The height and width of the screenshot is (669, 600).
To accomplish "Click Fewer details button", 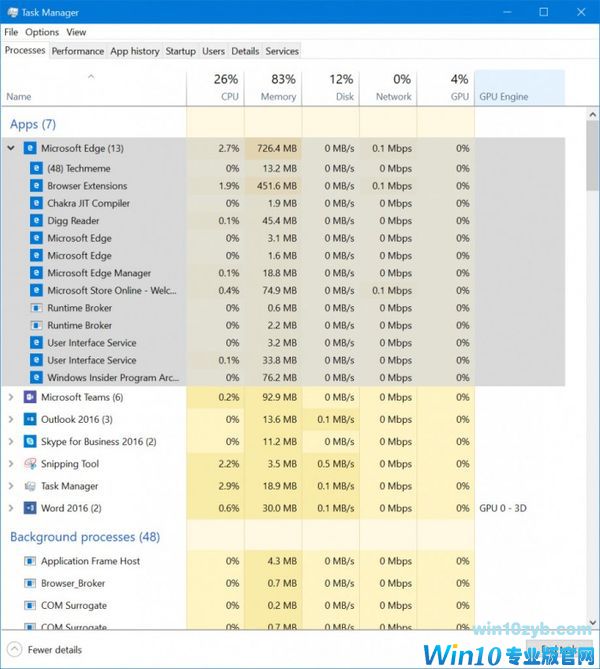I will pos(46,649).
